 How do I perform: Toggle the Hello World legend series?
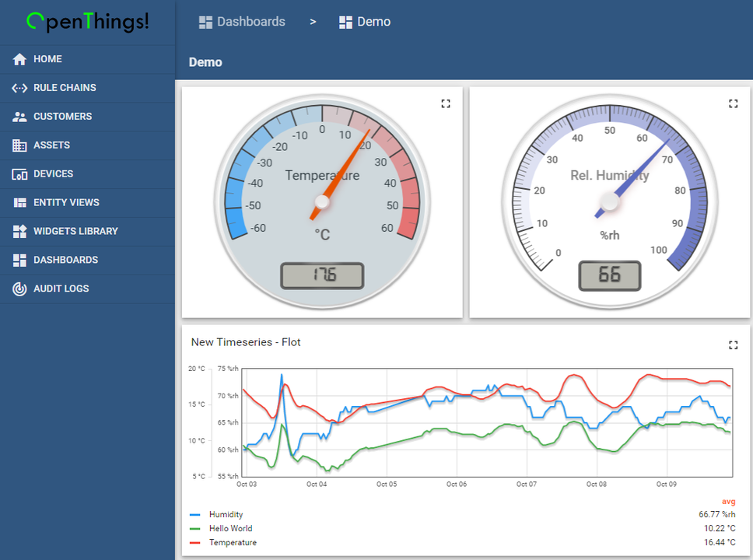[x=230, y=529]
